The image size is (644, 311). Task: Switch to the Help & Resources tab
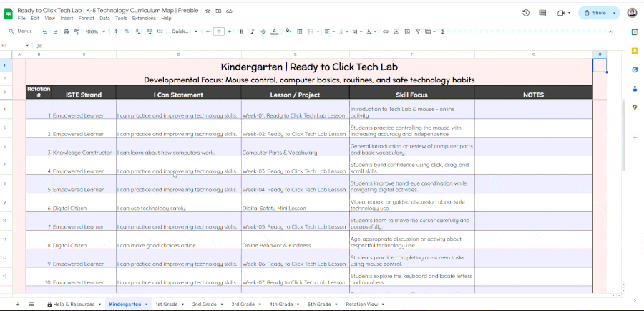point(74,305)
